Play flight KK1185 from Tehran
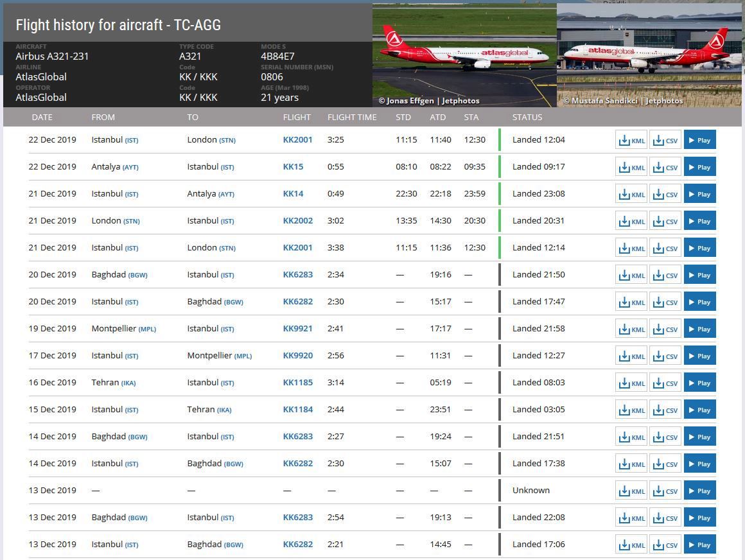The image size is (745, 560). click(x=699, y=383)
